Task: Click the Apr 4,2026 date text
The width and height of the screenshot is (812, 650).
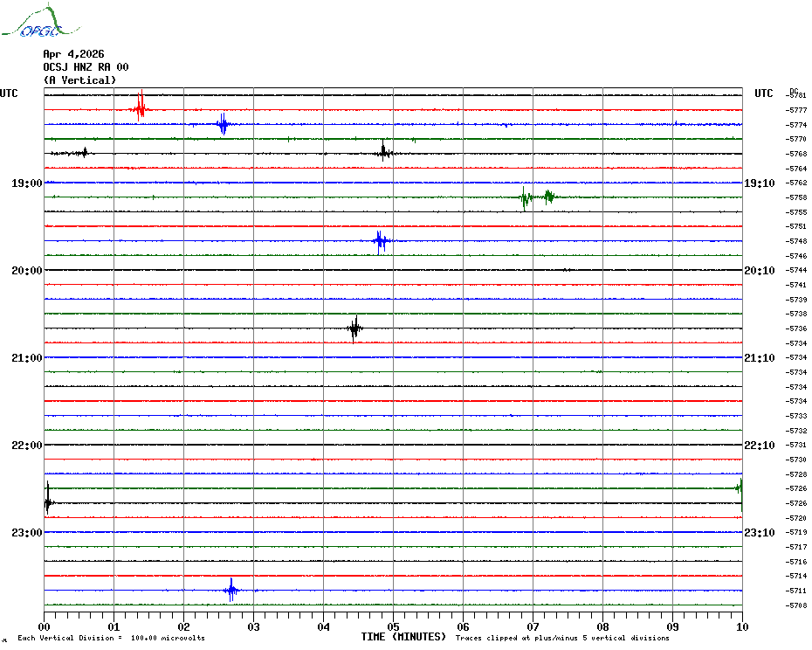Action: pos(73,54)
